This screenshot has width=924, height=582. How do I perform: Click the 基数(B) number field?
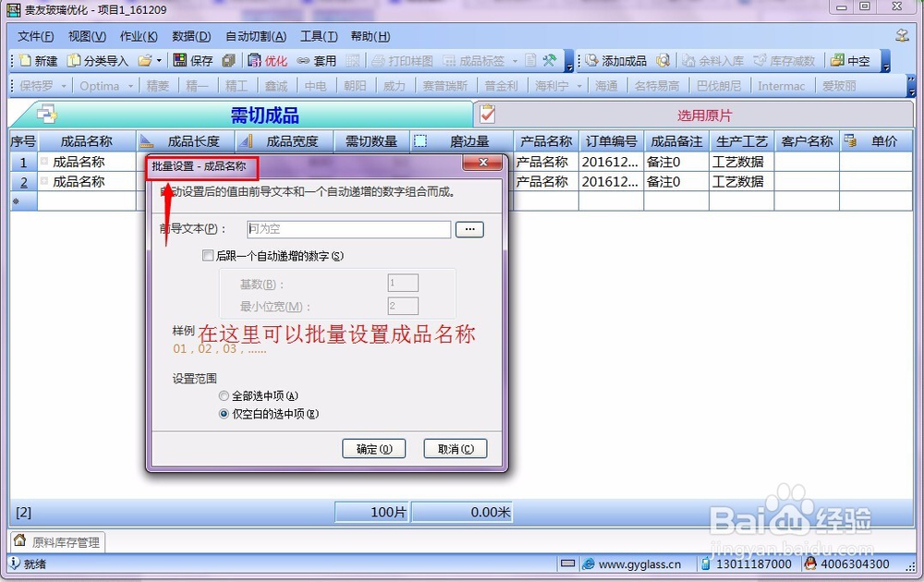pos(403,284)
